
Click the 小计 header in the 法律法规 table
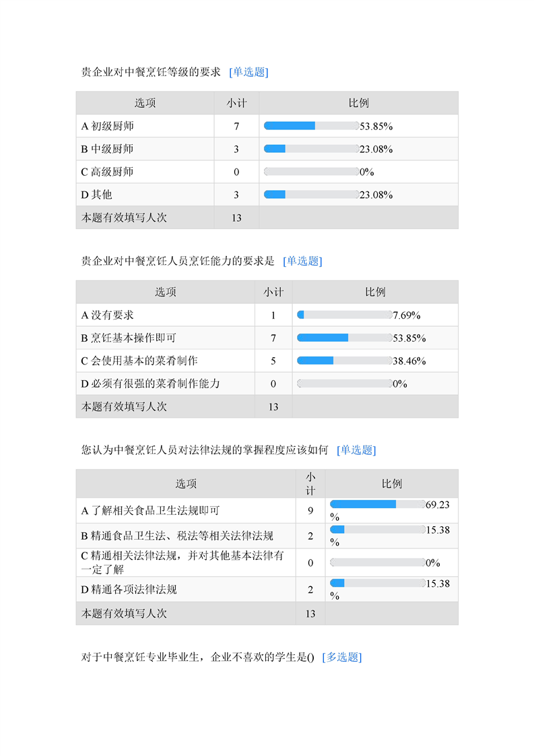click(310, 484)
